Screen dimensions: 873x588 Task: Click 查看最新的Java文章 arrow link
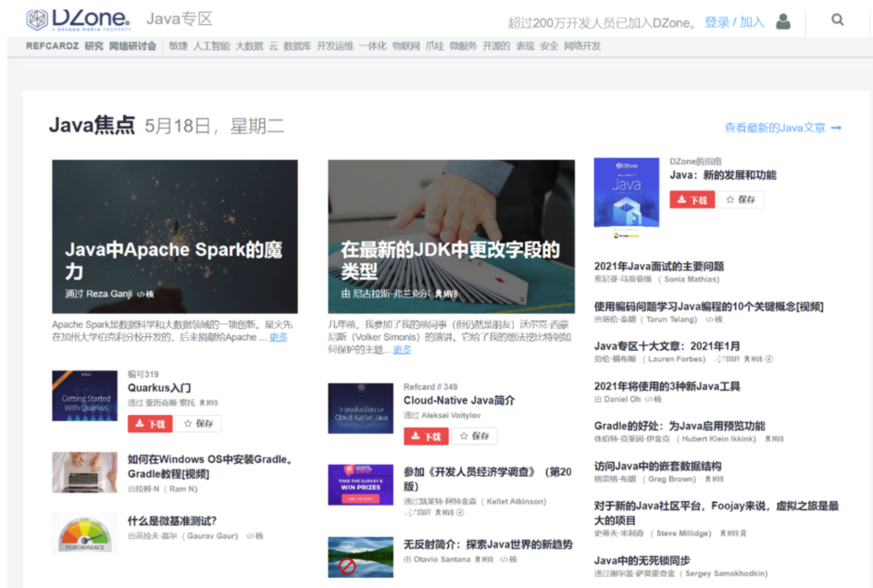coord(783,128)
